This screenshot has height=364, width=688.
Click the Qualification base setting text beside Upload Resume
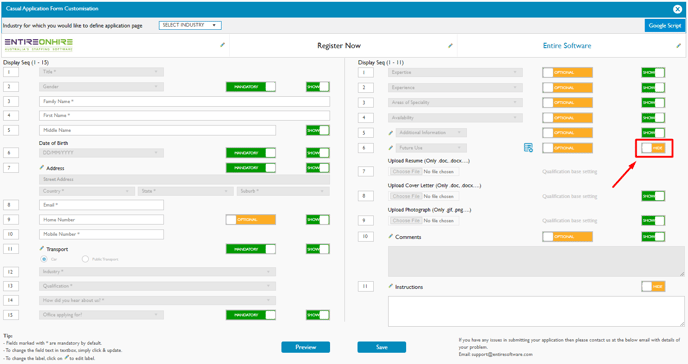(570, 171)
